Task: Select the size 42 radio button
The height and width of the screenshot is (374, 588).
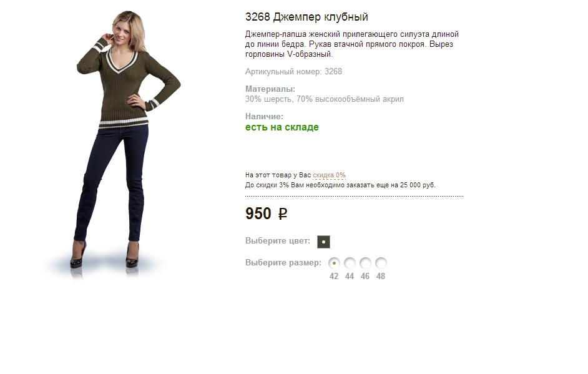Action: point(334,263)
